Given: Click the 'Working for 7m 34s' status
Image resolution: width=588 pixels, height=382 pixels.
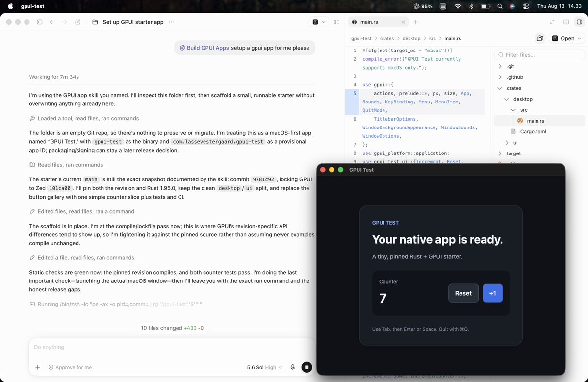Looking at the screenshot, I should click(x=54, y=77).
